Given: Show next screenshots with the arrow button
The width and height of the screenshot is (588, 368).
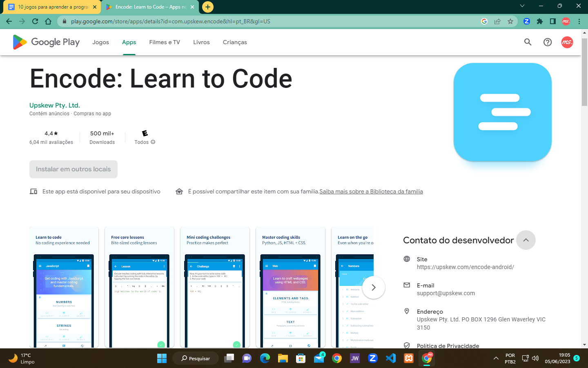Looking at the screenshot, I should [373, 287].
